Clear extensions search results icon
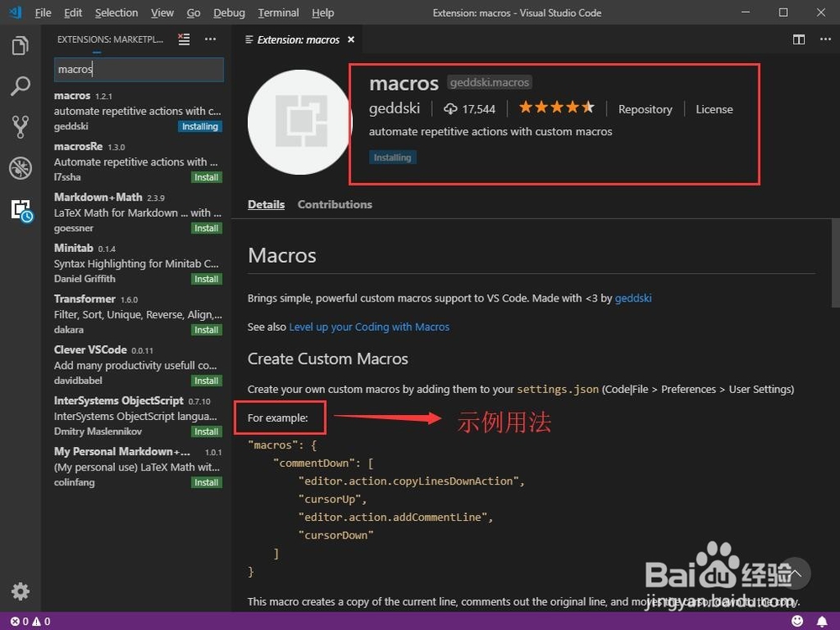Viewport: 840px width, 630px height. [184, 39]
